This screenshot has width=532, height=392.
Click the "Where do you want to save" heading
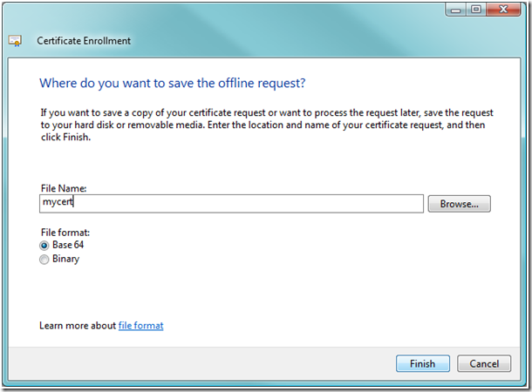(x=173, y=84)
